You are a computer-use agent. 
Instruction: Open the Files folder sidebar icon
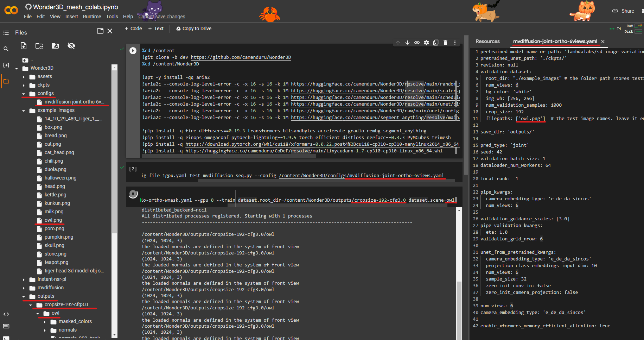pyautogui.click(x=6, y=82)
